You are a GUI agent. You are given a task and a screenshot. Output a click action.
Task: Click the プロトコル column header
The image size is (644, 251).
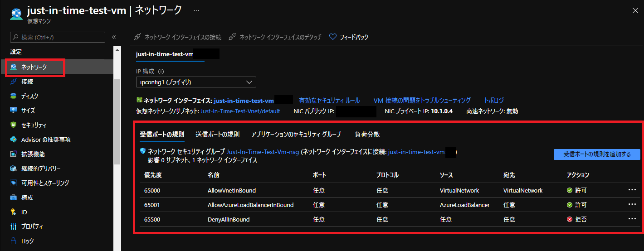pyautogui.click(x=388, y=175)
